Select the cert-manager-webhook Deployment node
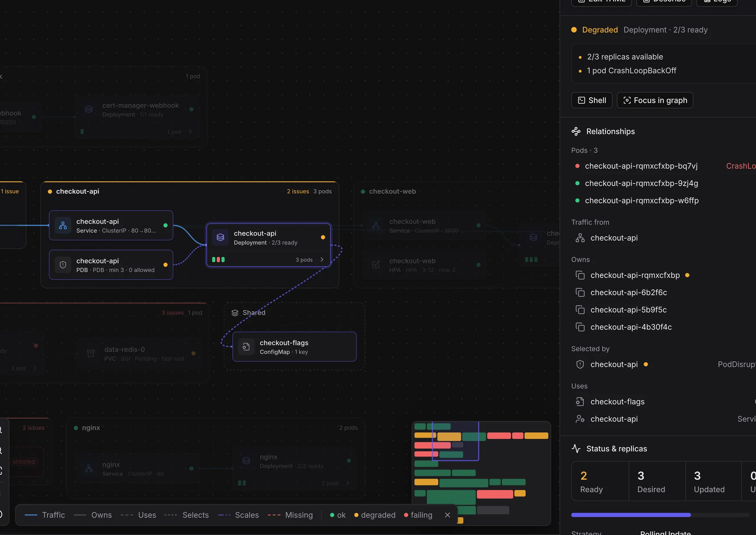Image resolution: width=756 pixels, height=535 pixels. click(137, 117)
